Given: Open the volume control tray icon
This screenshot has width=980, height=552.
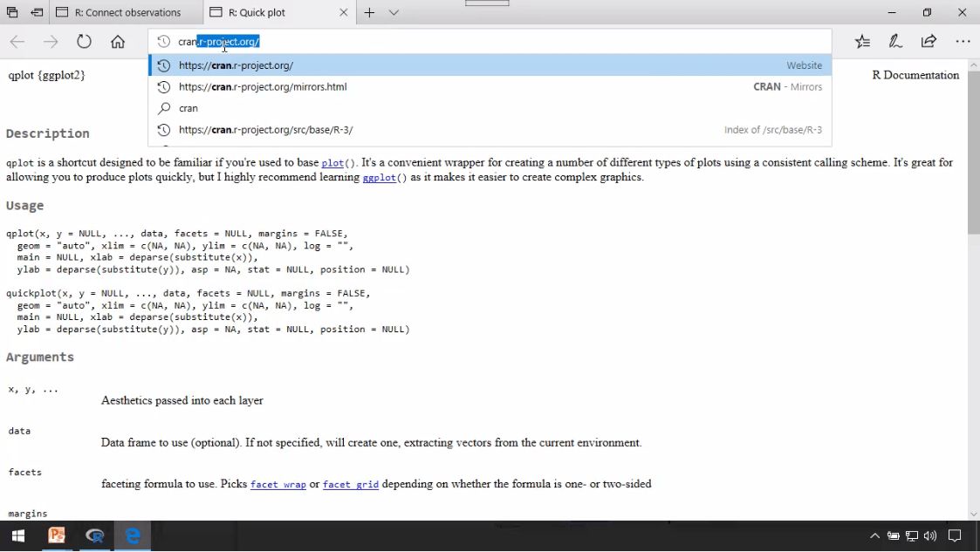Looking at the screenshot, I should pos(930,535).
